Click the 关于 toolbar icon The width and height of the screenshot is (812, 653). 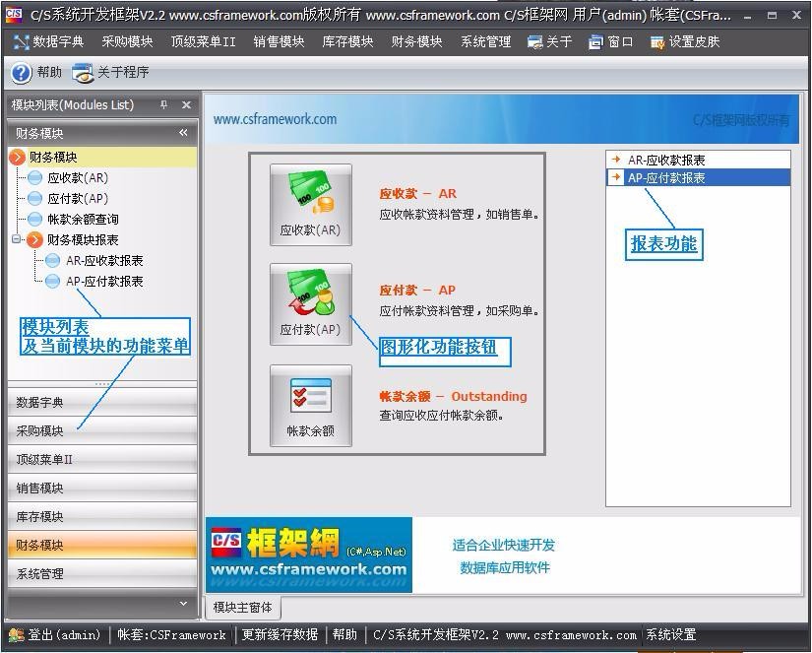(x=547, y=41)
